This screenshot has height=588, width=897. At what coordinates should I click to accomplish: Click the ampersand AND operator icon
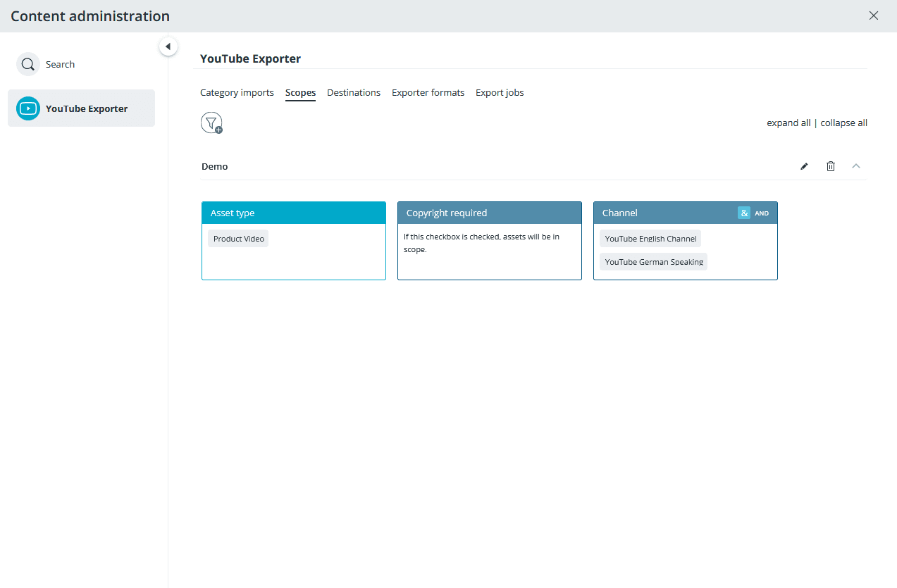click(744, 213)
